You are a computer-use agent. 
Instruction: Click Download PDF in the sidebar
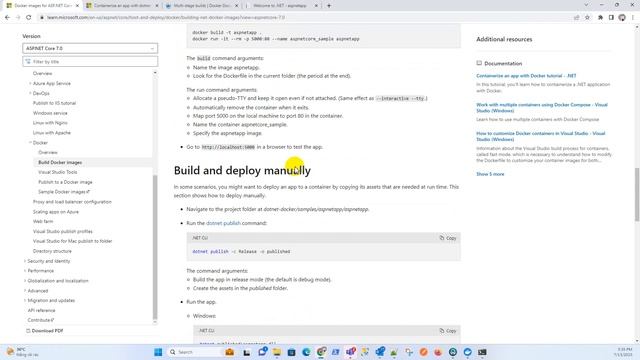[x=47, y=331]
